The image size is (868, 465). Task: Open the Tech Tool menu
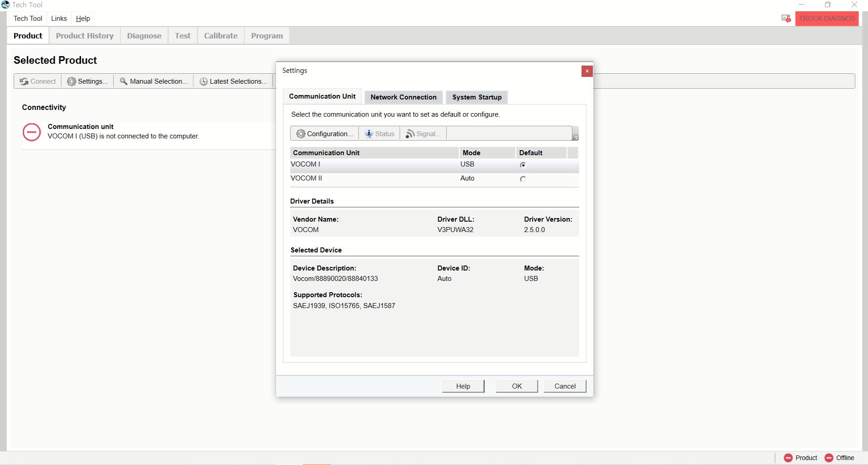28,19
